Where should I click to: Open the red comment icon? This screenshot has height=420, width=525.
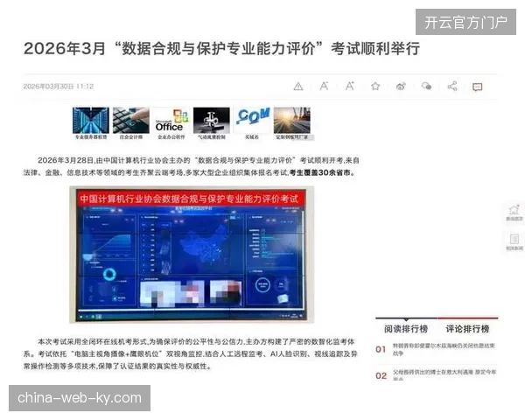pos(478,87)
